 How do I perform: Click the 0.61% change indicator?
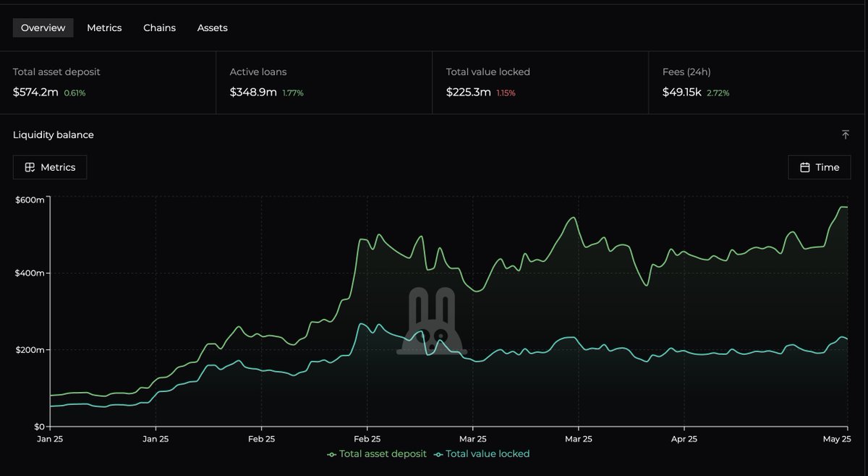coord(75,93)
